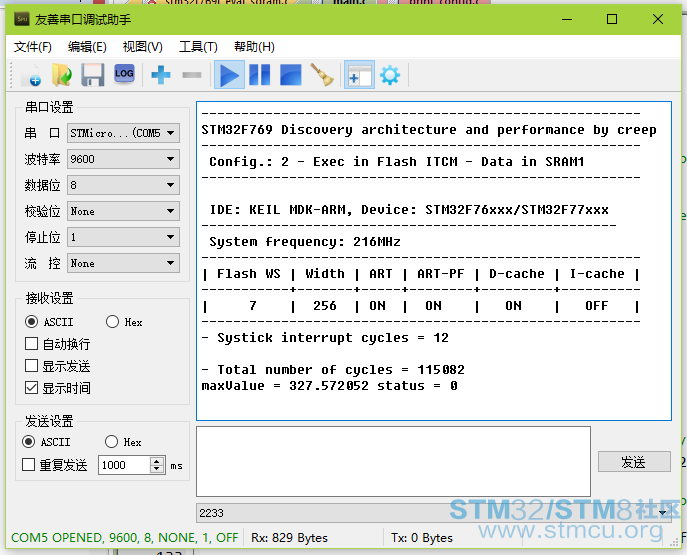This screenshot has width=687, height=555.
Task: Open the 视图(V) menu
Action: click(142, 46)
